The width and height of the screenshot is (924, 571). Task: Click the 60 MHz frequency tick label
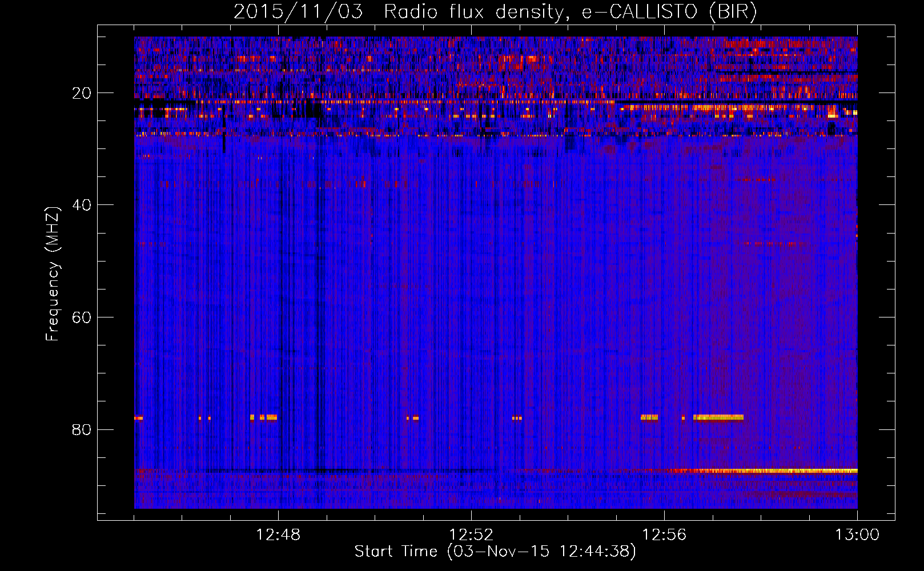pyautogui.click(x=82, y=317)
